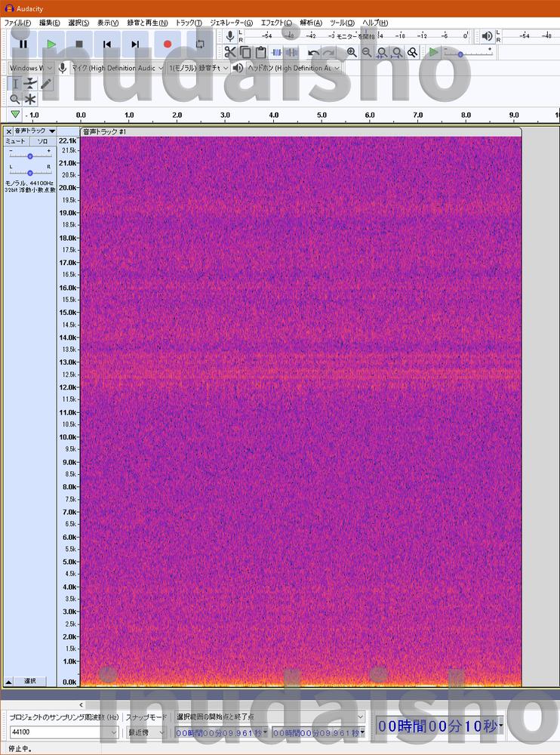Open the スナップモード dropdown
560x755 pixels.
point(146,732)
